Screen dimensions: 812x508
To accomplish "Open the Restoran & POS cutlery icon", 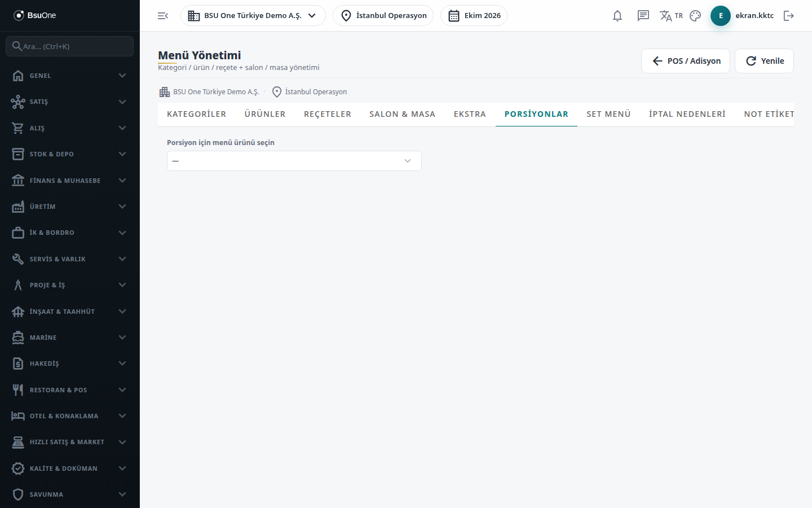I will tap(18, 390).
